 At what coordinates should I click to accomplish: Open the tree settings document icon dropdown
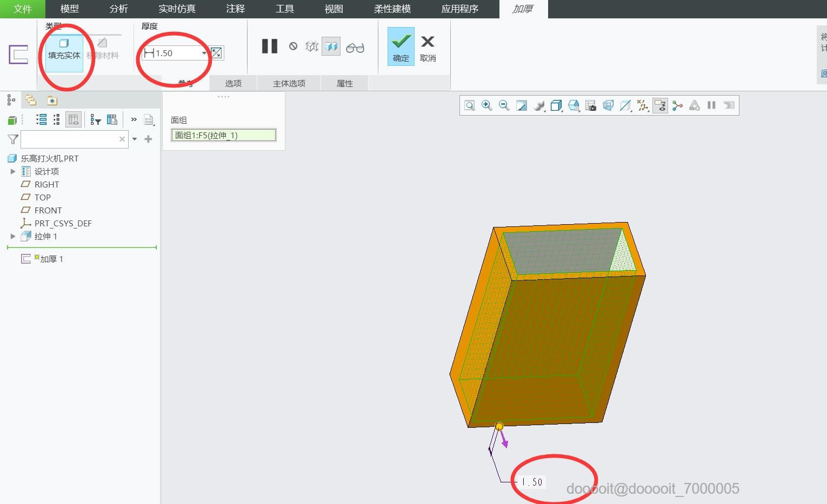point(149,120)
